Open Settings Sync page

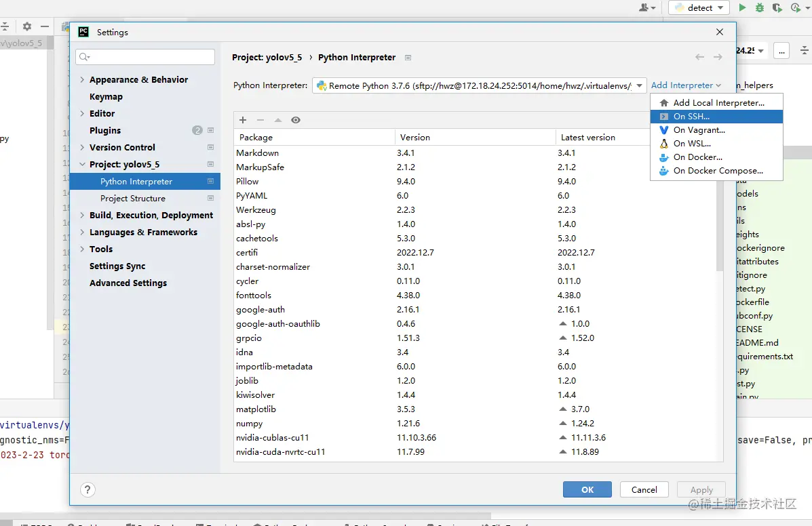coord(117,266)
